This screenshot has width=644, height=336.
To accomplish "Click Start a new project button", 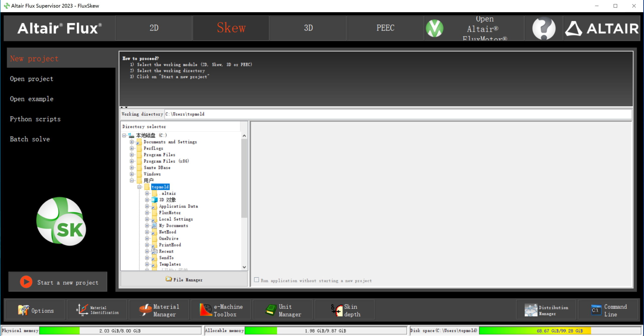I will pos(60,282).
